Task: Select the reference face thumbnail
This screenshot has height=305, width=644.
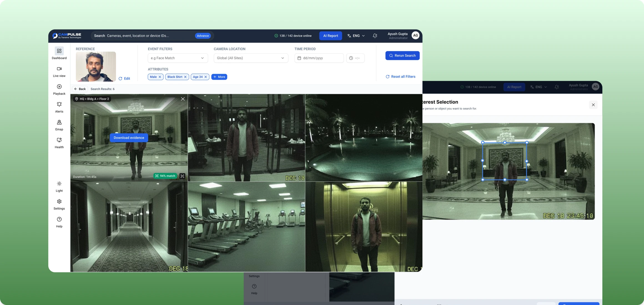Action: 96,67
